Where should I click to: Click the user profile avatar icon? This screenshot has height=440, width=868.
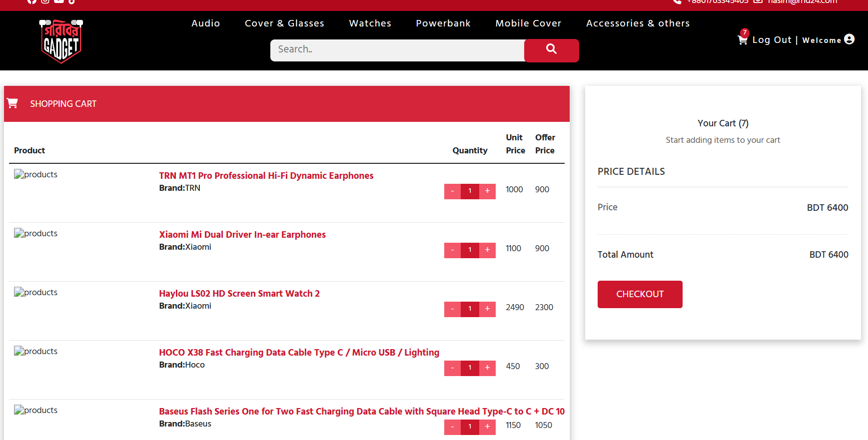click(x=849, y=39)
